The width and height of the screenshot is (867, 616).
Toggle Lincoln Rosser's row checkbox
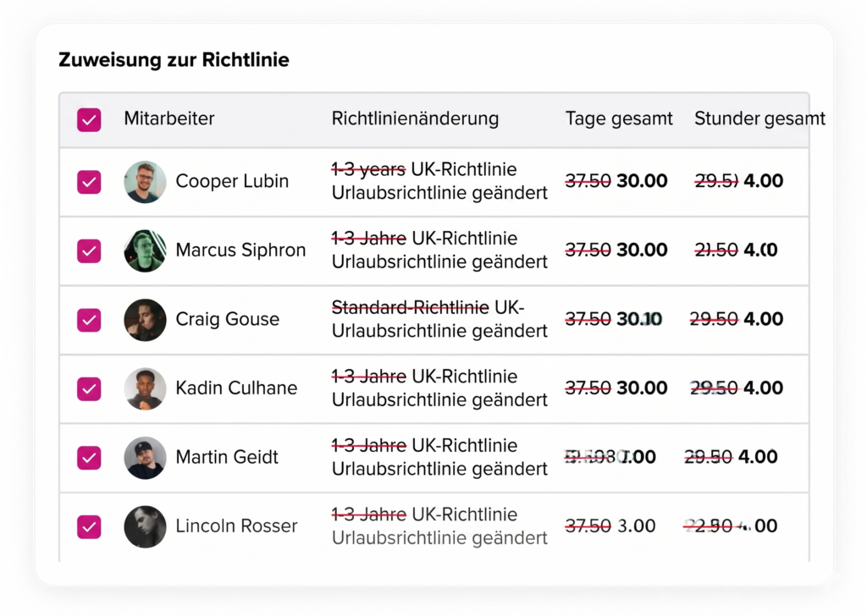[x=88, y=525]
